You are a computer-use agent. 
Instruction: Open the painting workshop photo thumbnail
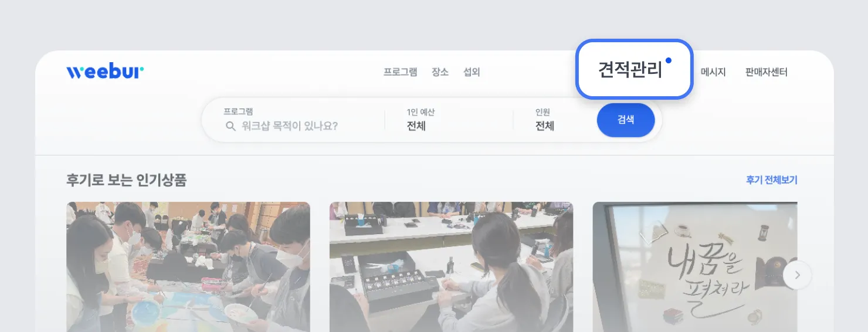[188, 267]
